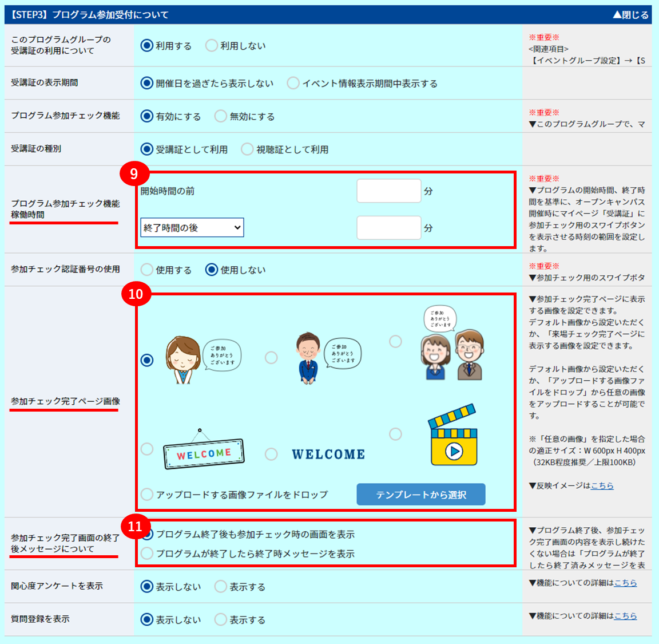Click ▼参加チェック用のスワイプボタ note text

[587, 278]
